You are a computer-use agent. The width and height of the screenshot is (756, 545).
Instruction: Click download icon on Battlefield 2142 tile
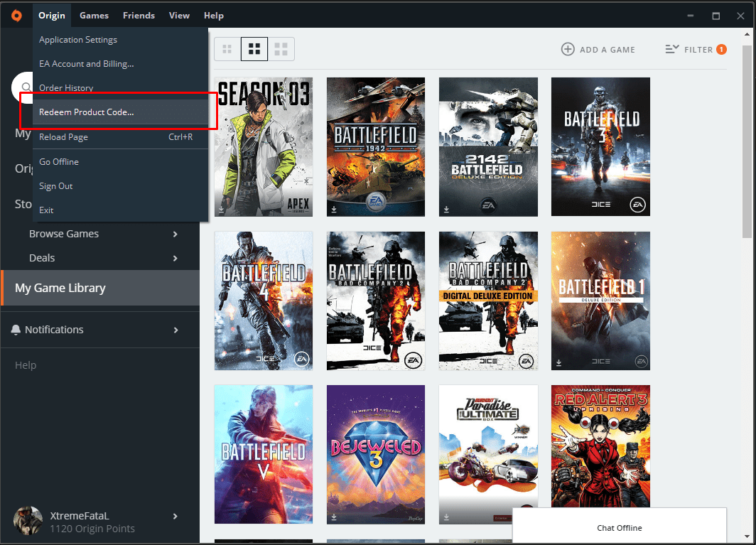click(446, 210)
